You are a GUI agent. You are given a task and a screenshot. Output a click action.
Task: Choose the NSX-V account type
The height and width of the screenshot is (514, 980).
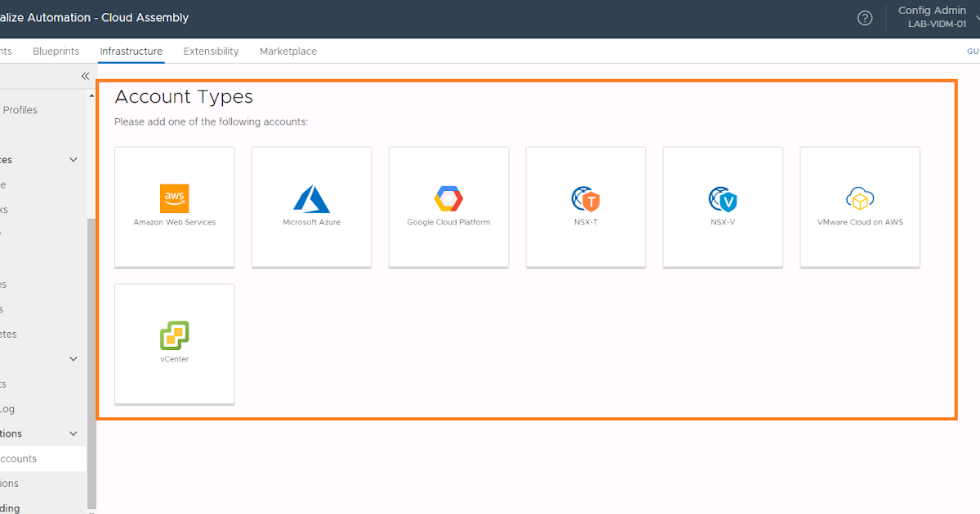(723, 206)
